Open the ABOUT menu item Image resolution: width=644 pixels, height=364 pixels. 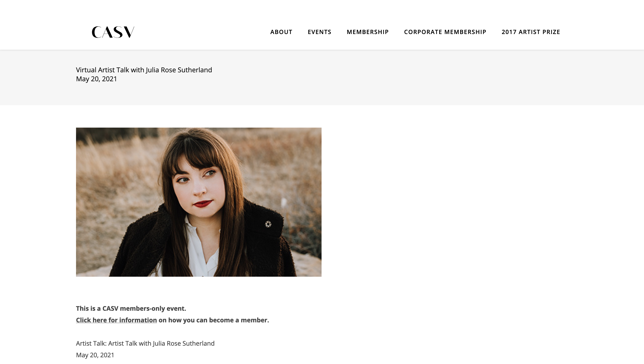point(281,32)
